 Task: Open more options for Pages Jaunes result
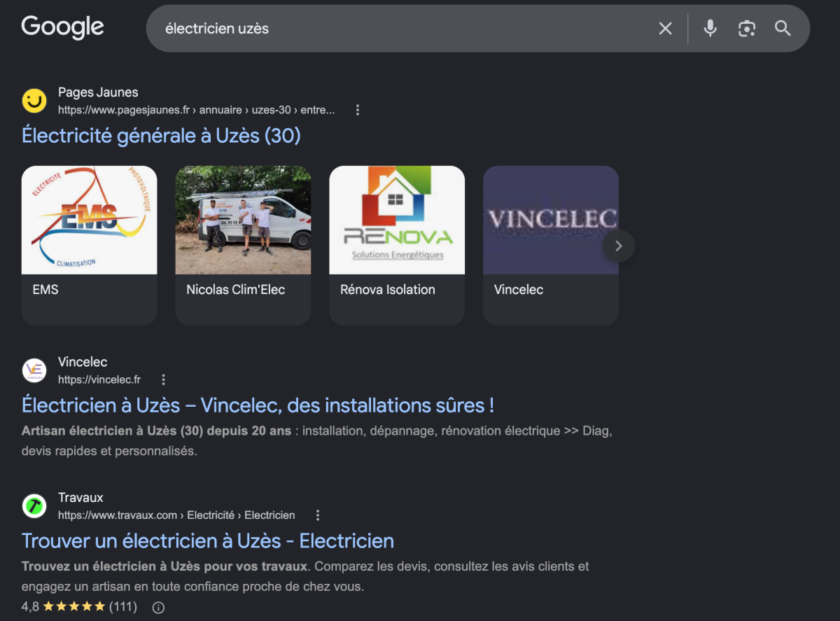pyautogui.click(x=358, y=110)
